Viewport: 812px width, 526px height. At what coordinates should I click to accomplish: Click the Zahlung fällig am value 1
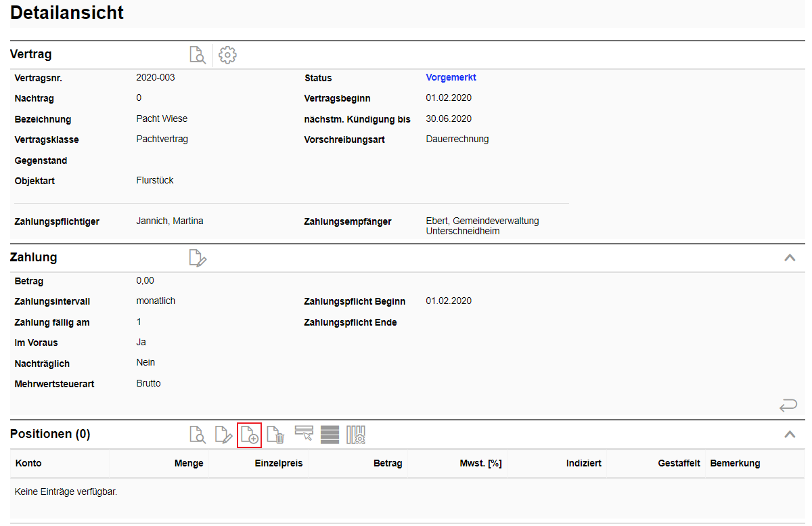(139, 322)
